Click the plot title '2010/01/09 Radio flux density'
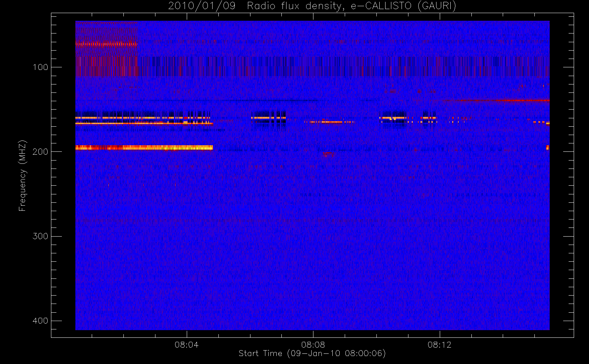The width and height of the screenshot is (589, 364). [x=312, y=6]
